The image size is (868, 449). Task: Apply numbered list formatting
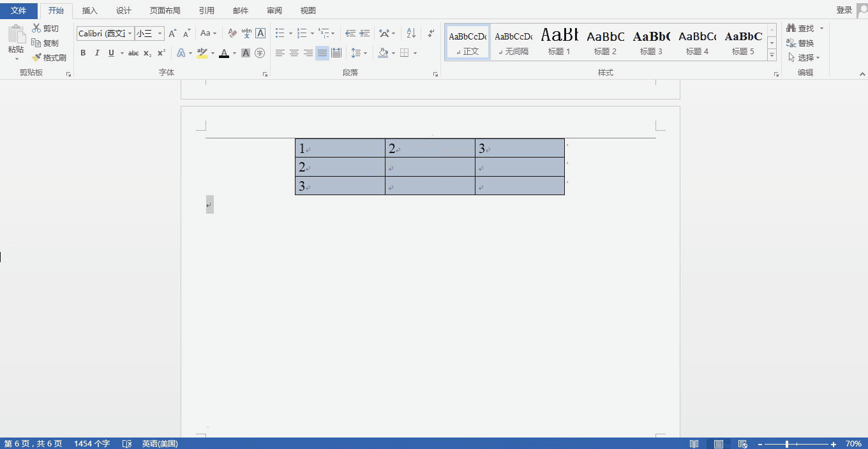click(x=302, y=33)
